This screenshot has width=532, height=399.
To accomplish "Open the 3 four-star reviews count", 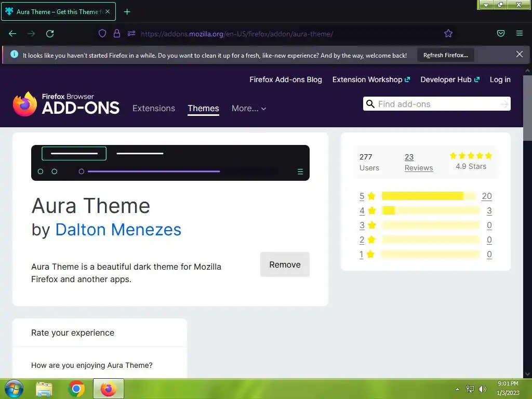I will tap(489, 211).
